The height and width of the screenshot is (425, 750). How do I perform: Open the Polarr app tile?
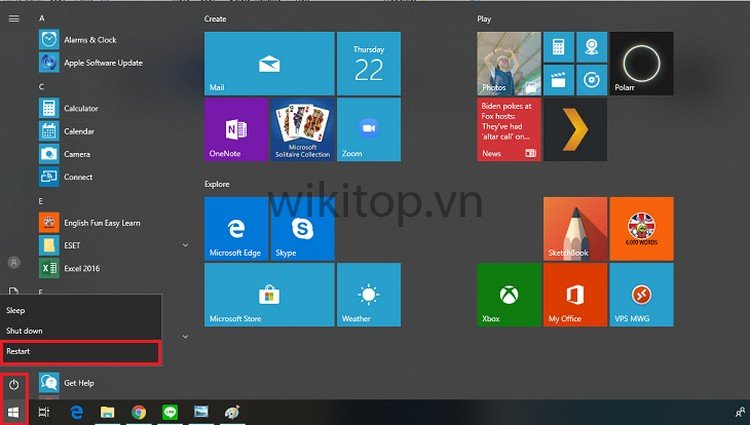(641, 63)
